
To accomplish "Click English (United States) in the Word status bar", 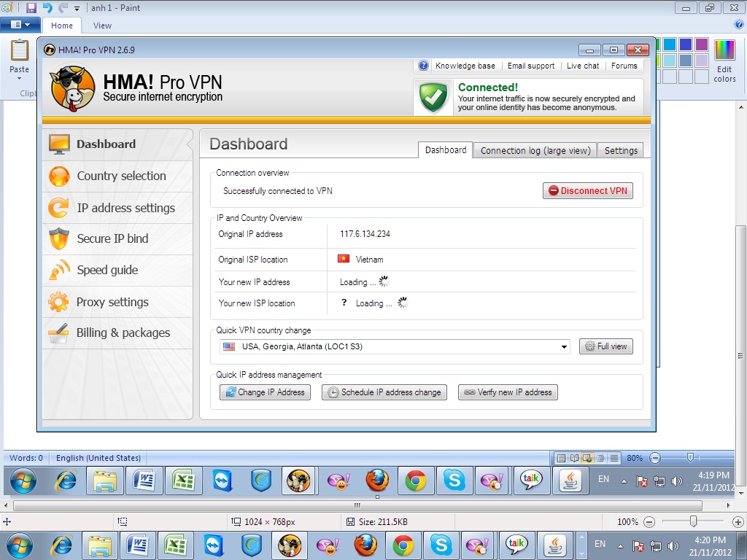I will [x=98, y=458].
